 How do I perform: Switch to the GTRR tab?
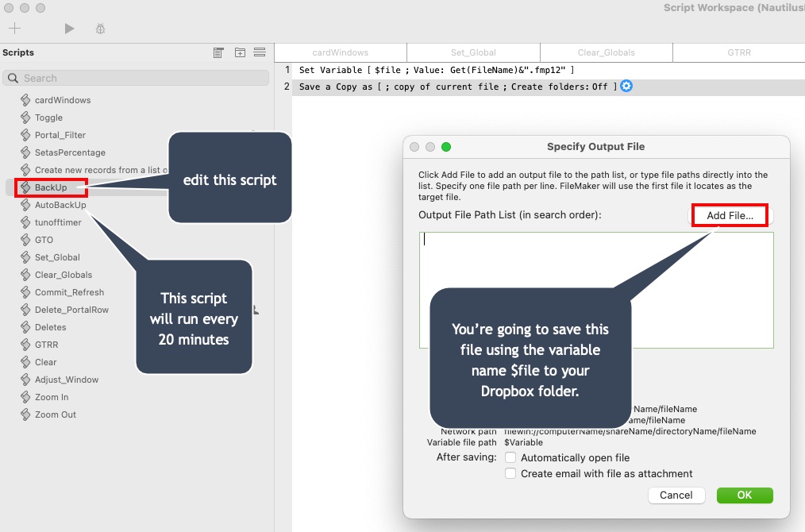click(739, 52)
